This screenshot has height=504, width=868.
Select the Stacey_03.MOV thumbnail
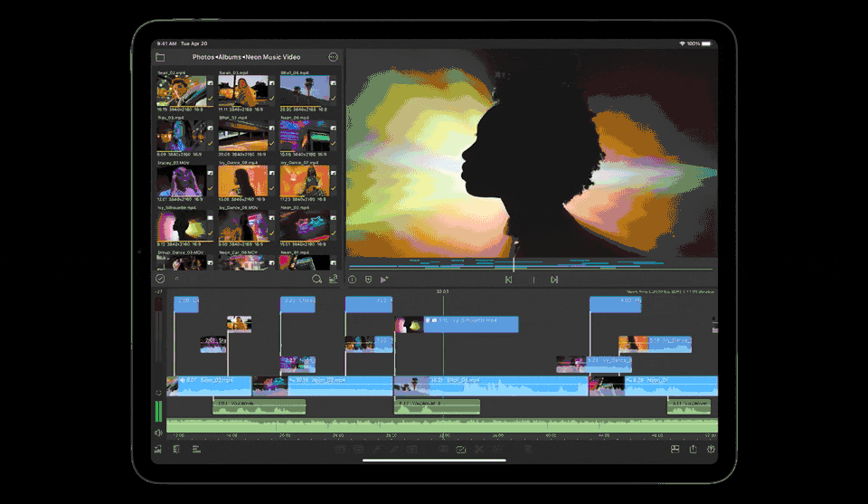[181, 182]
